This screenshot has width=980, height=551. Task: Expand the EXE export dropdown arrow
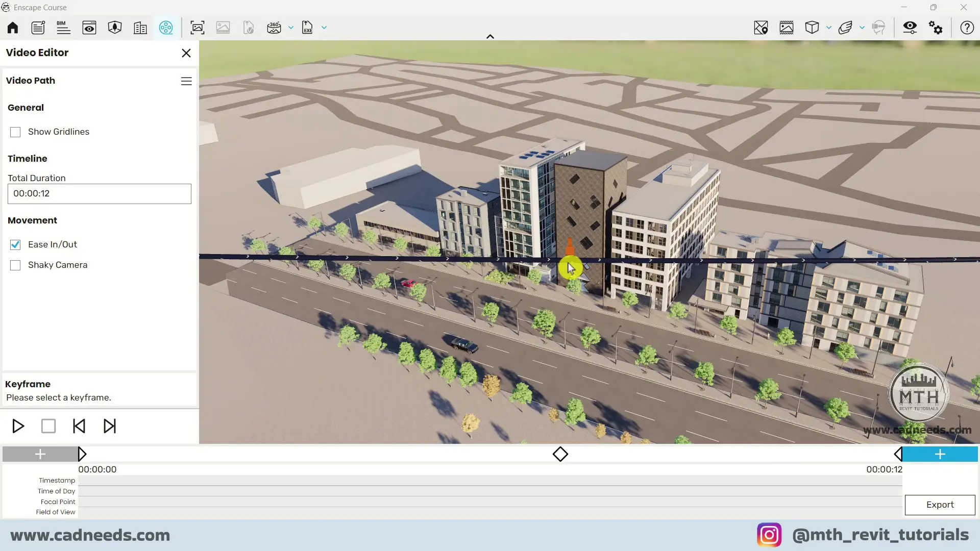(x=324, y=28)
